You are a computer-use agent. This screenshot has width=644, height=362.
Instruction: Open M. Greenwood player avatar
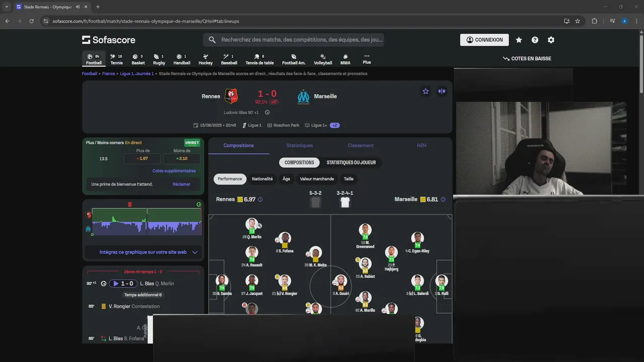pos(365,230)
